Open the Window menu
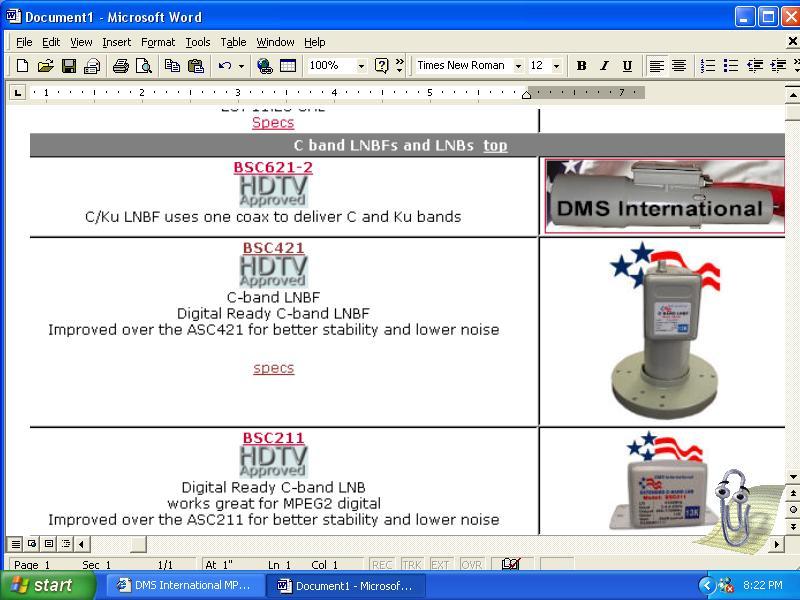 coord(275,42)
